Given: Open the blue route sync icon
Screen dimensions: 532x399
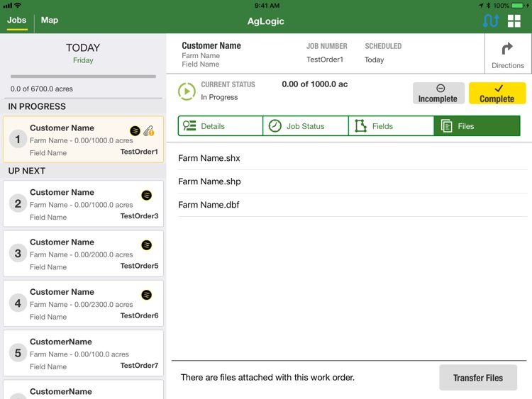Looking at the screenshot, I should click(491, 21).
